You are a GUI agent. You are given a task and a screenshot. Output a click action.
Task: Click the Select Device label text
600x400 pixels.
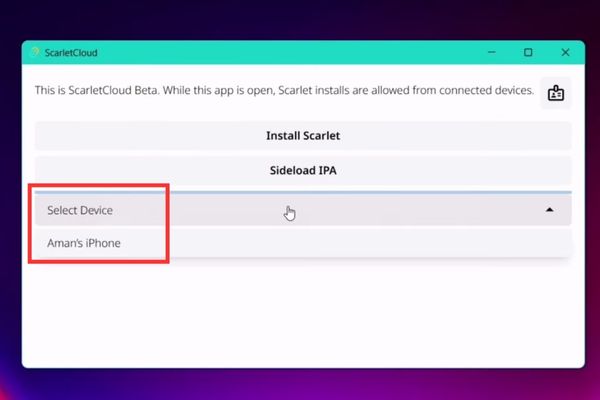click(x=80, y=210)
